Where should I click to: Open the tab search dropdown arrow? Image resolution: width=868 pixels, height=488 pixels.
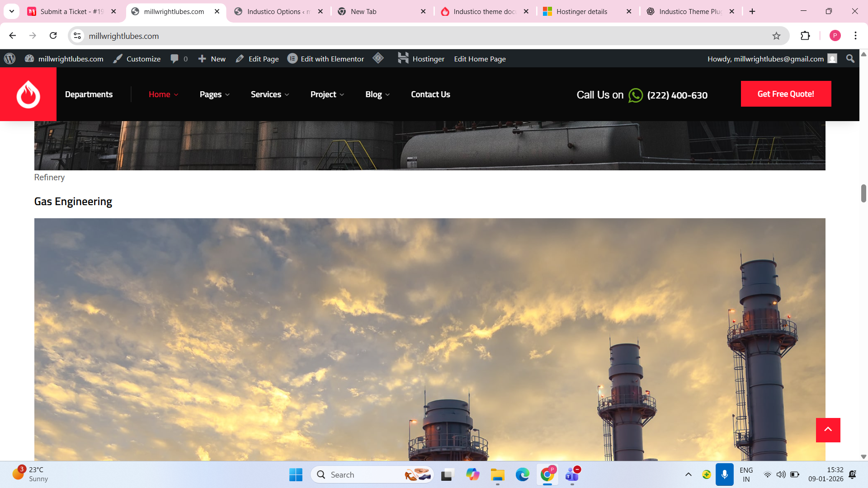[x=12, y=11]
